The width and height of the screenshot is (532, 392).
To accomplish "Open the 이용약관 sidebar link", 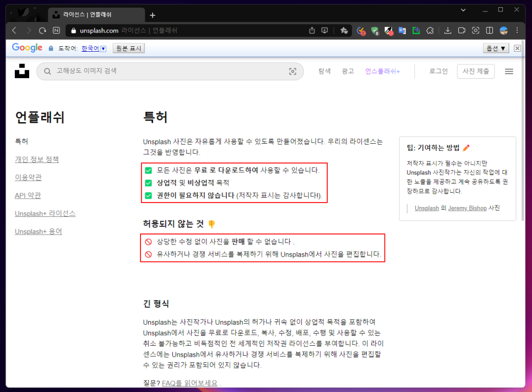I will [28, 177].
